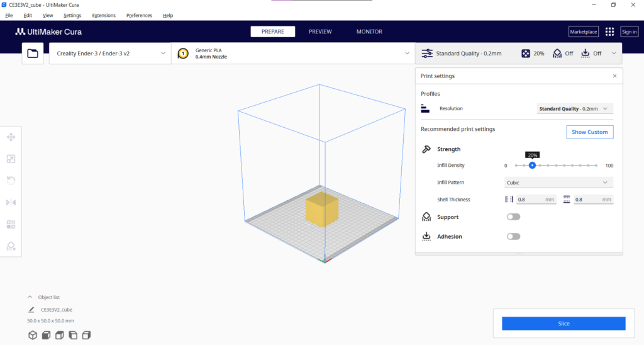
Task: Open the Preferences menu
Action: click(x=139, y=15)
